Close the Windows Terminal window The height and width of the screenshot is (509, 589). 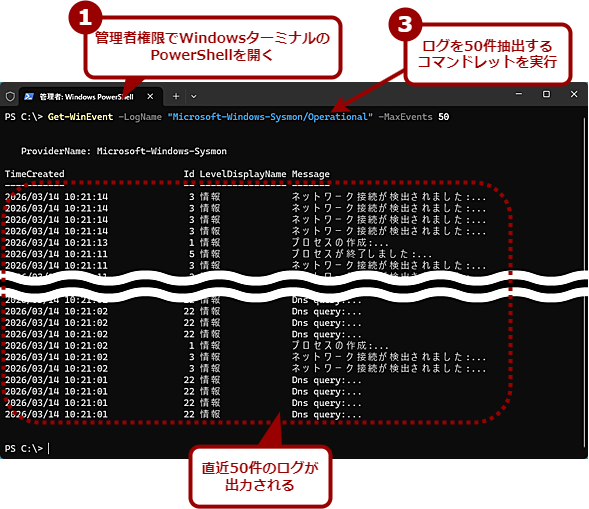[574, 94]
